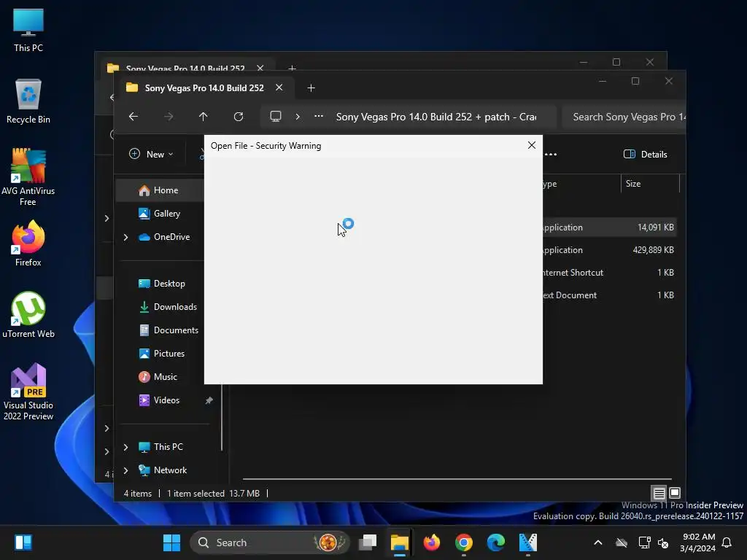
Task: Launch AVG AntiVirus Free shortcut
Action: pyautogui.click(x=28, y=177)
